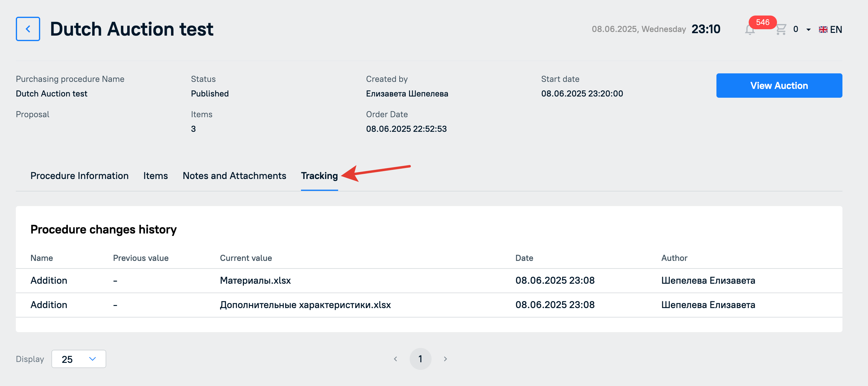868x386 pixels.
Task: Open the notifications bell icon
Action: (x=749, y=30)
